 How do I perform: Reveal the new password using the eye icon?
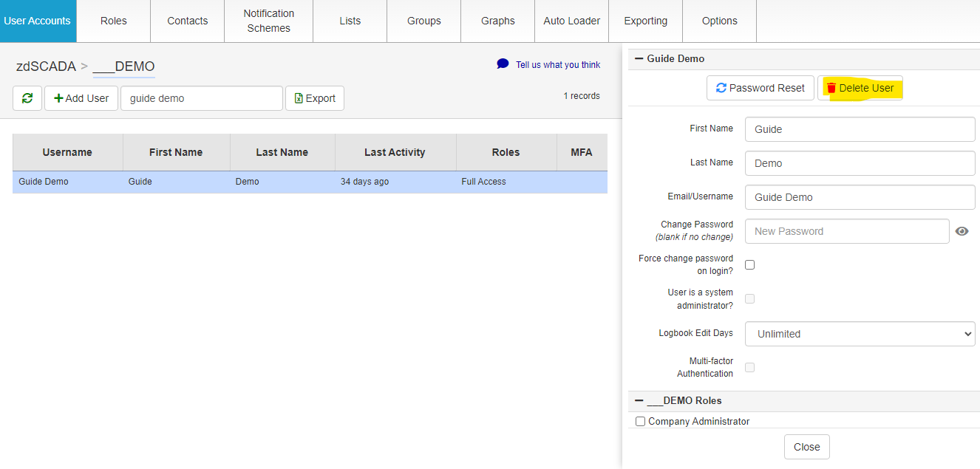pos(962,231)
